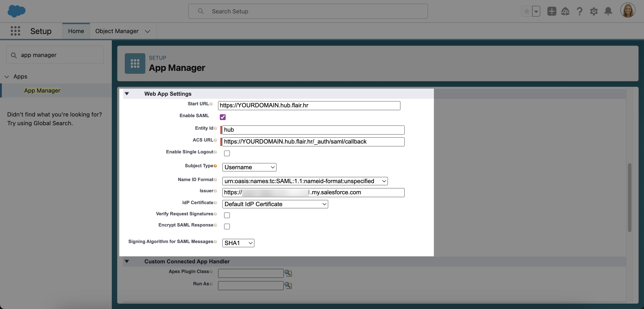Open the App Launcher grid icon
Screen dimensions: 644x309
(x=15, y=31)
